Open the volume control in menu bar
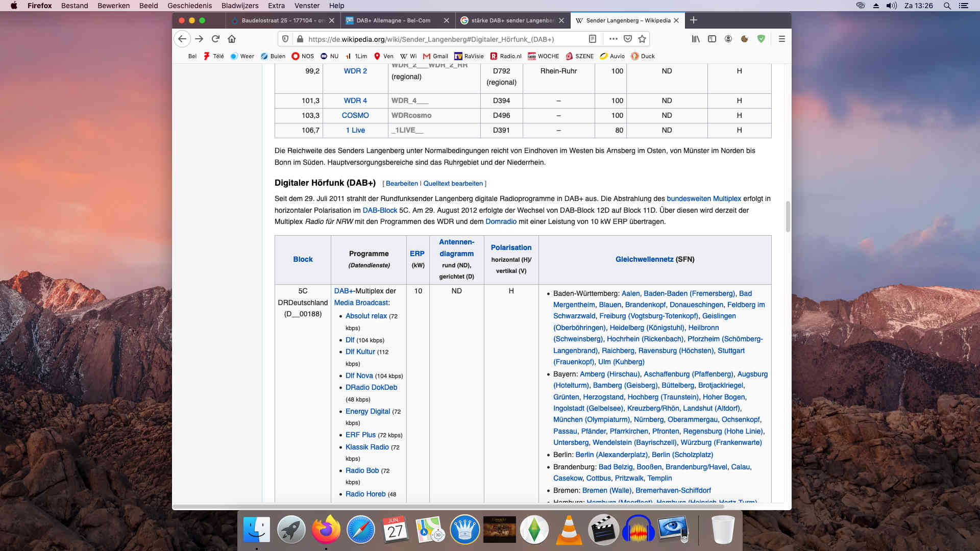The height and width of the screenshot is (551, 980). click(892, 6)
